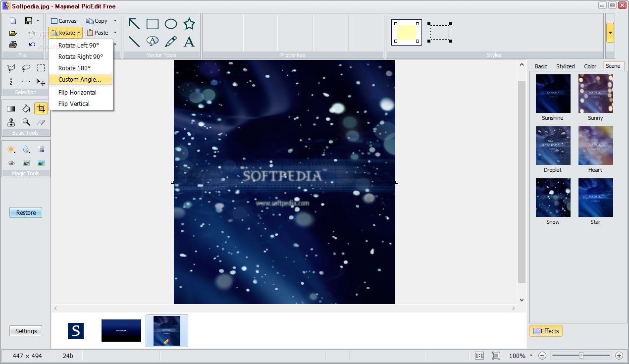Click the blue Undo arrow icon
Image resolution: width=629 pixels, height=364 pixels.
32,45
